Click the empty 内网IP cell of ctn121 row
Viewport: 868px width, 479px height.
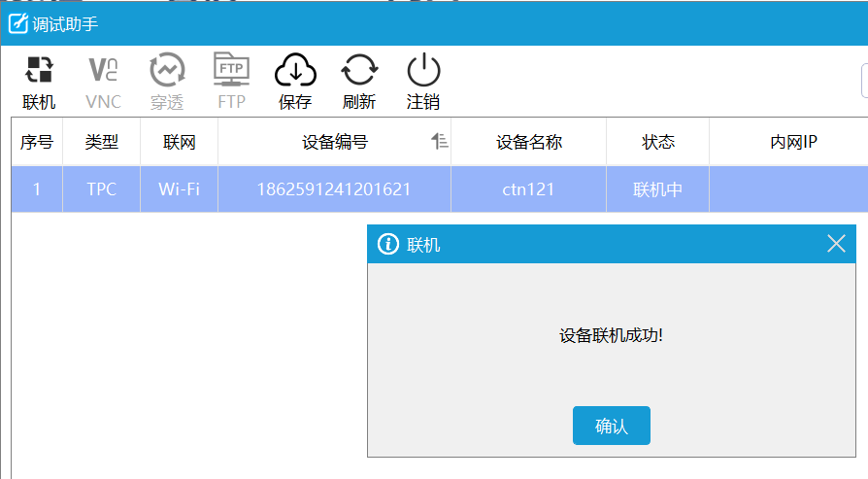pos(788,189)
